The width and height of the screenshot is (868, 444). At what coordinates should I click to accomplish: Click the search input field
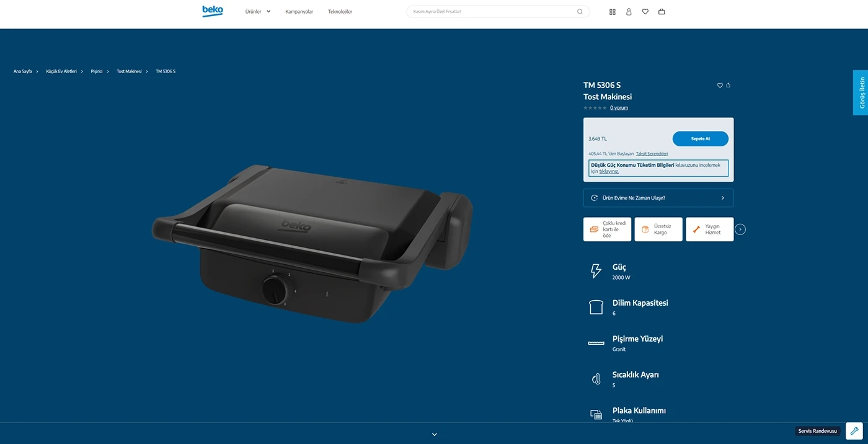coord(498,12)
